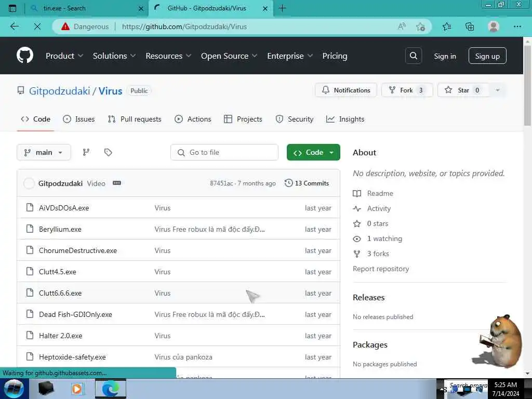Click the 3 forks link

tap(378, 254)
